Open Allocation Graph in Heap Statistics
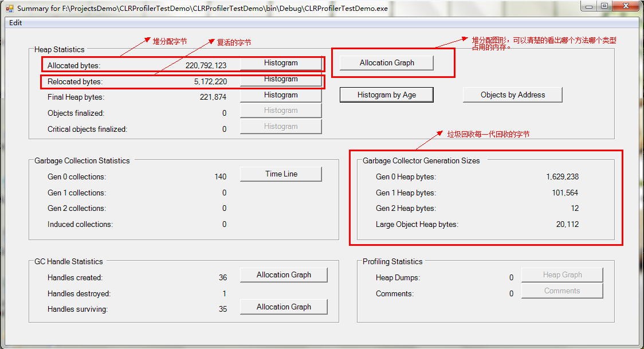This screenshot has width=644, height=349. [x=387, y=63]
